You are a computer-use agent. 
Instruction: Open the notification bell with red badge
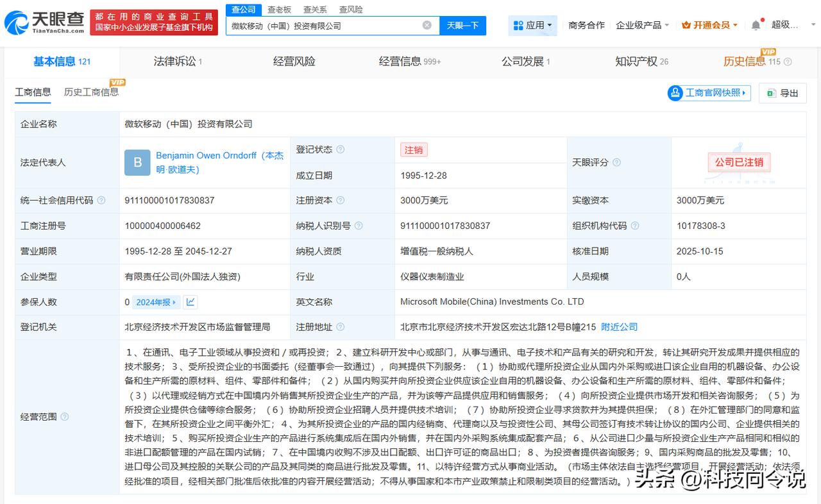(754, 24)
